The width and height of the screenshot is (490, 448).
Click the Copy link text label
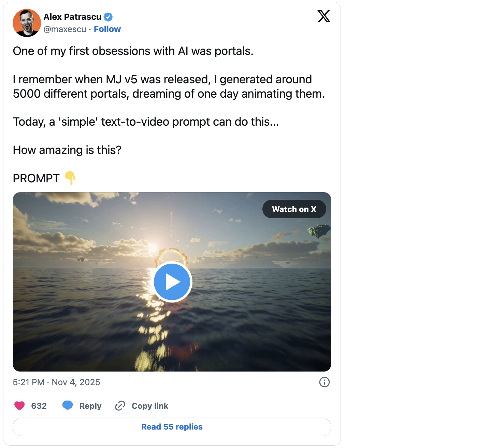click(150, 406)
